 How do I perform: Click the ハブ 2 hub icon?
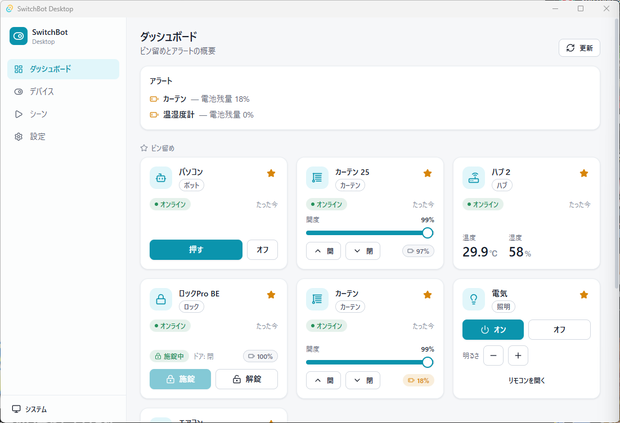tap(474, 178)
